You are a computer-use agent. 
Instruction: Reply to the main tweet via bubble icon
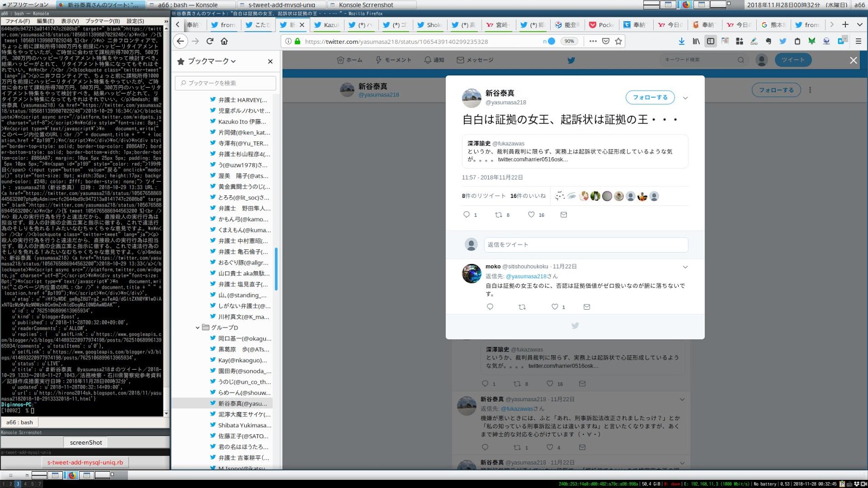[467, 215]
